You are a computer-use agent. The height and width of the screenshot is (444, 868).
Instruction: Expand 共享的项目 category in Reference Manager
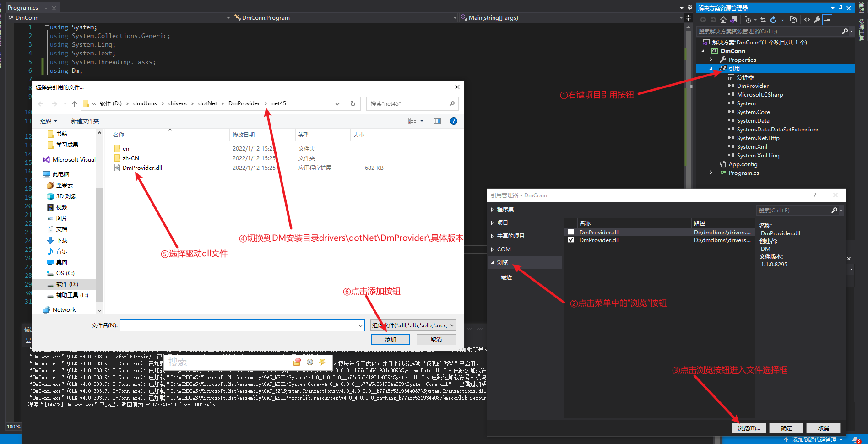coord(493,236)
